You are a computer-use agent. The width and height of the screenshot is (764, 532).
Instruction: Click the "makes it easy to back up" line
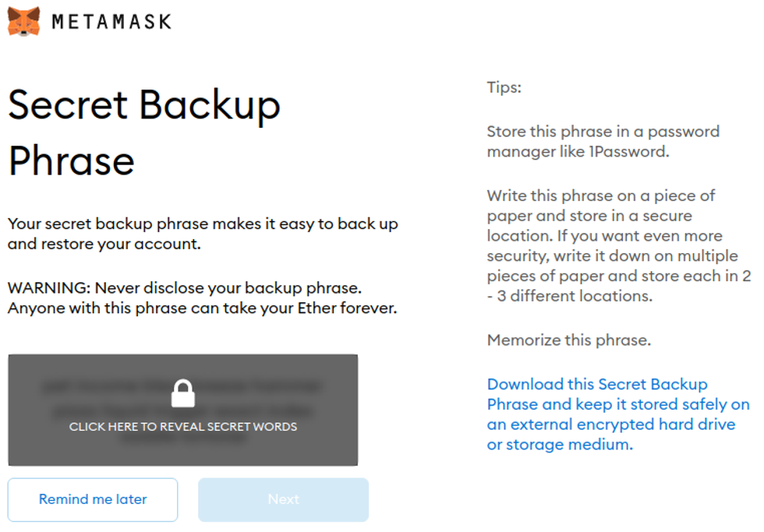pyautogui.click(x=203, y=224)
